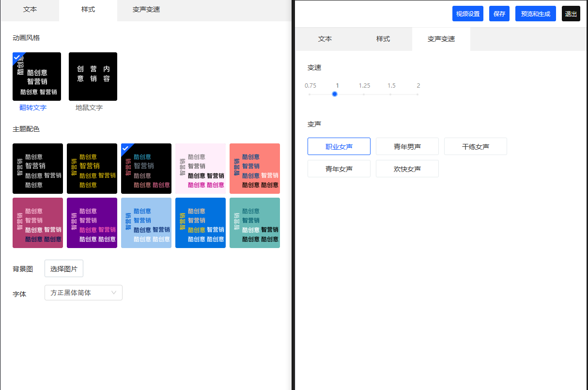
Task: Select 变声变速 tab in right panel
Action: click(x=441, y=39)
